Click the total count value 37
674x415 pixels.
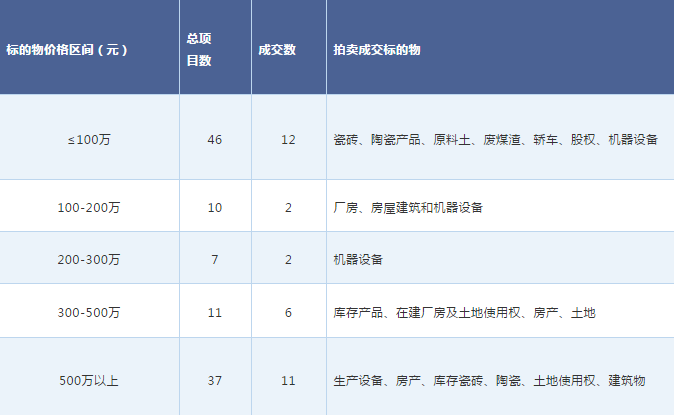tap(214, 381)
